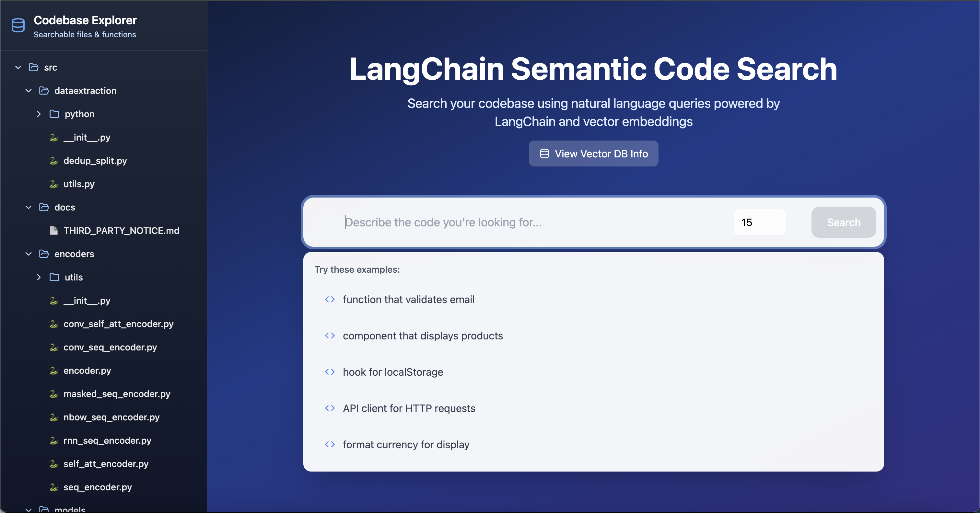
Task: Click the database icon in View Vector DB Info
Action: pyautogui.click(x=544, y=154)
